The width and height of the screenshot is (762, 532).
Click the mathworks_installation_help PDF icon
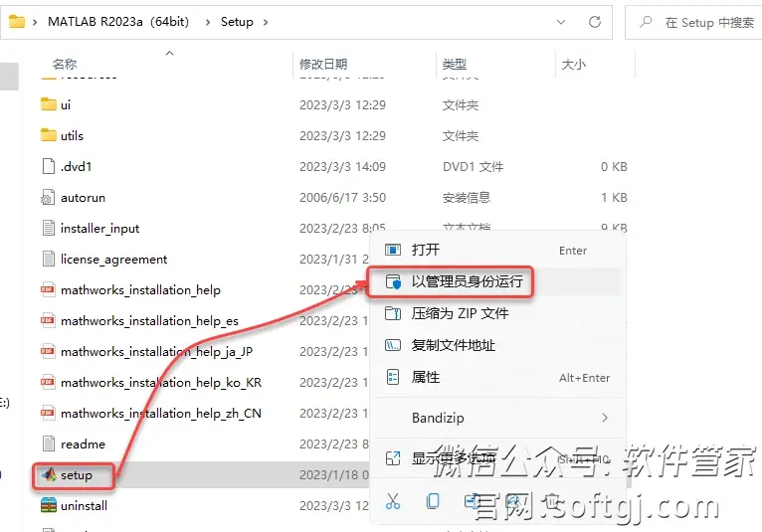tap(48, 289)
